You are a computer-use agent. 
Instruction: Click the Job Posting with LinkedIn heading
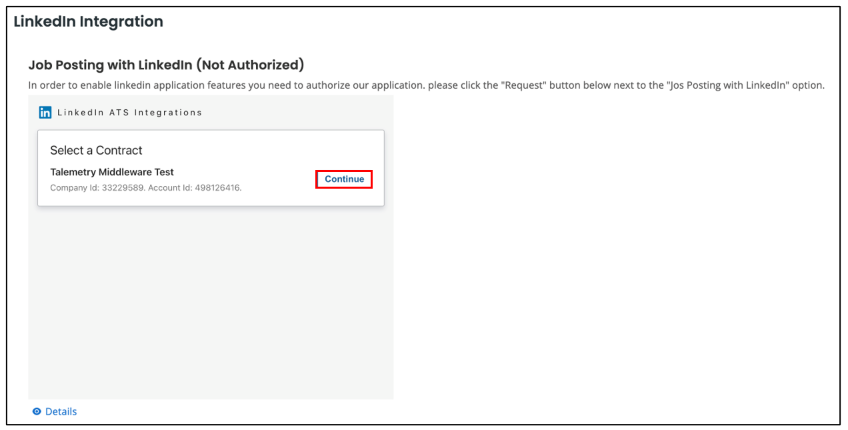166,65
